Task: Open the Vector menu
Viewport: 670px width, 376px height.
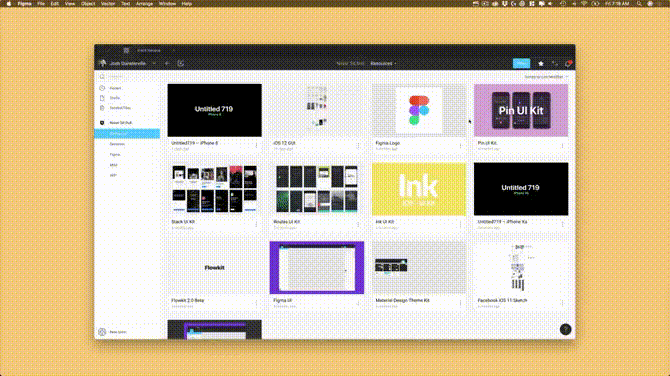Action: pos(108,3)
